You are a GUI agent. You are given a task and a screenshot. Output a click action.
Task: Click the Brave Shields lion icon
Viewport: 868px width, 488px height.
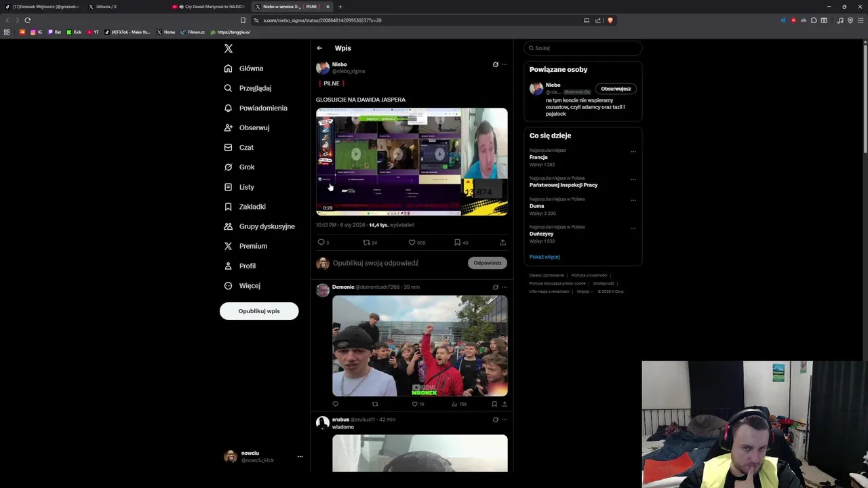tap(610, 20)
